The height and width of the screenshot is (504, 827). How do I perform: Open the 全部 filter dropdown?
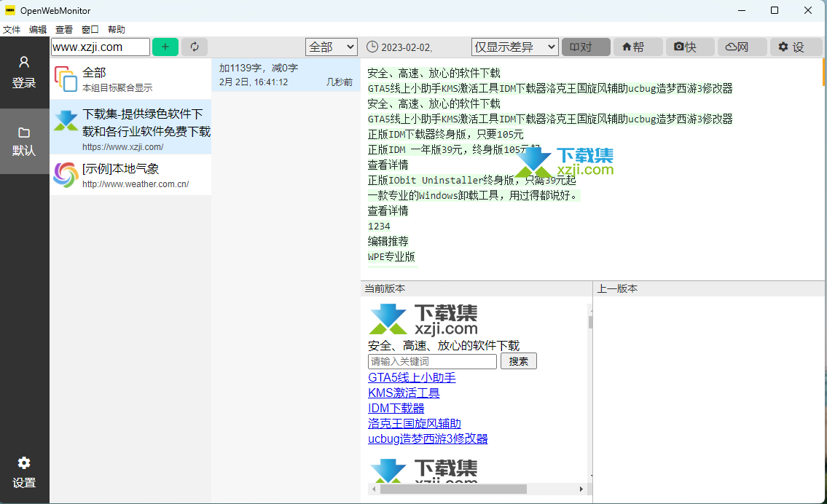(332, 47)
